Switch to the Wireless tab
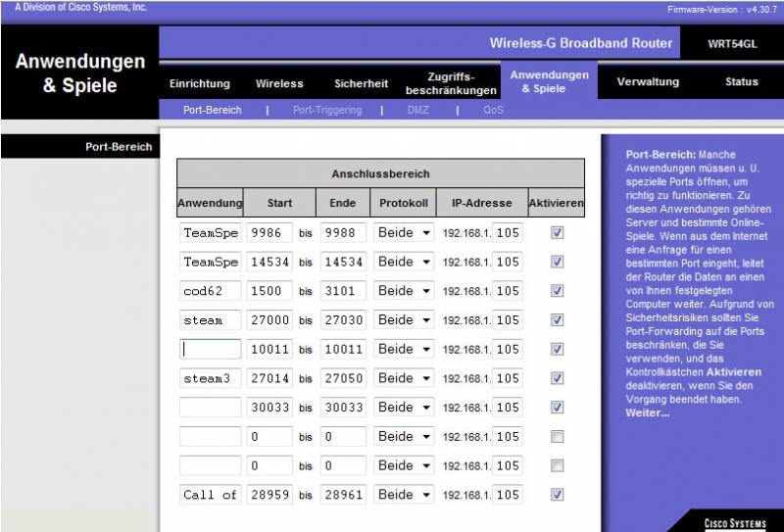 click(x=279, y=83)
